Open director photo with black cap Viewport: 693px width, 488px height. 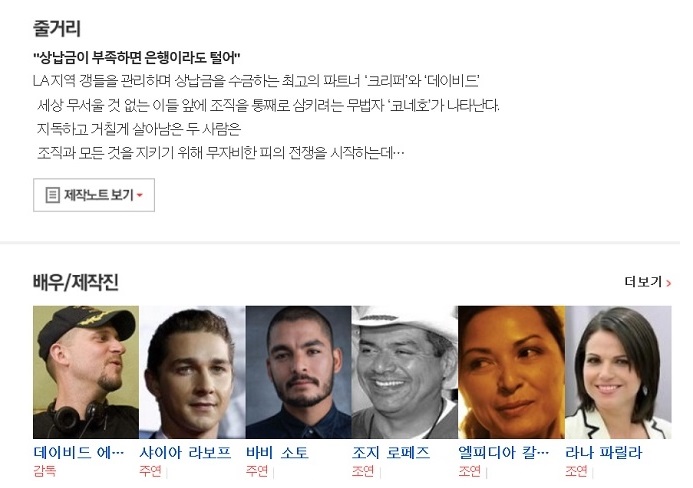coord(86,372)
